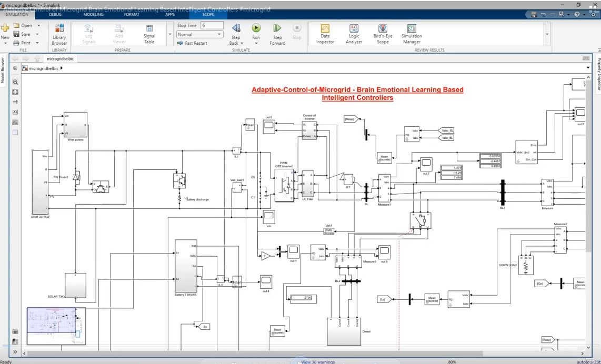Screen dimensions: 601x364
Task: Click the Step Forward icon
Action: click(x=277, y=28)
